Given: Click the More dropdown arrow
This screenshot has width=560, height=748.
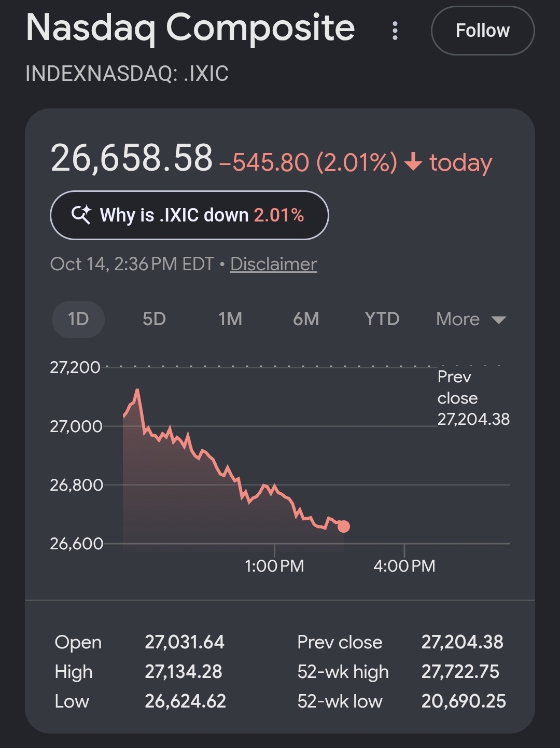Looking at the screenshot, I should (x=498, y=320).
